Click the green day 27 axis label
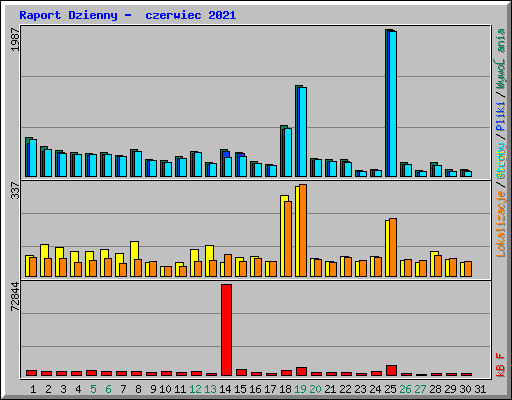512x400 pixels. point(420,389)
